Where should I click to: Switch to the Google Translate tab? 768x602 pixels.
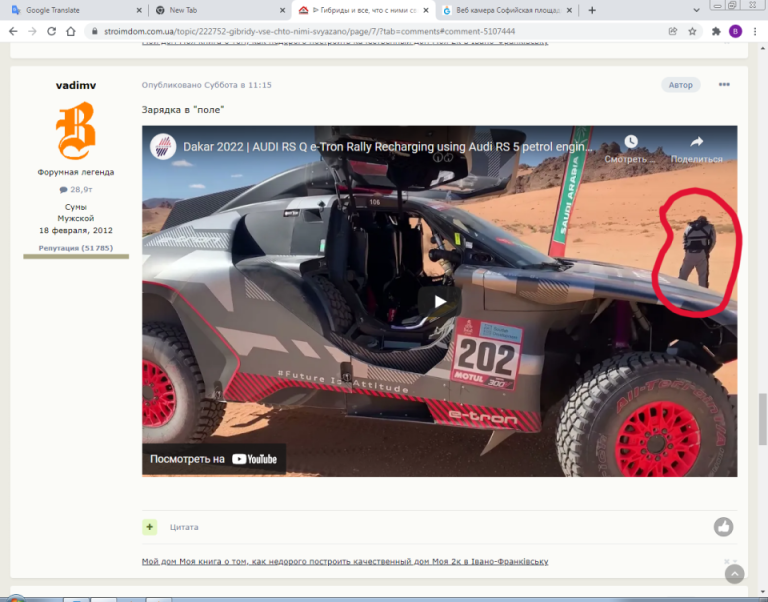coord(53,10)
